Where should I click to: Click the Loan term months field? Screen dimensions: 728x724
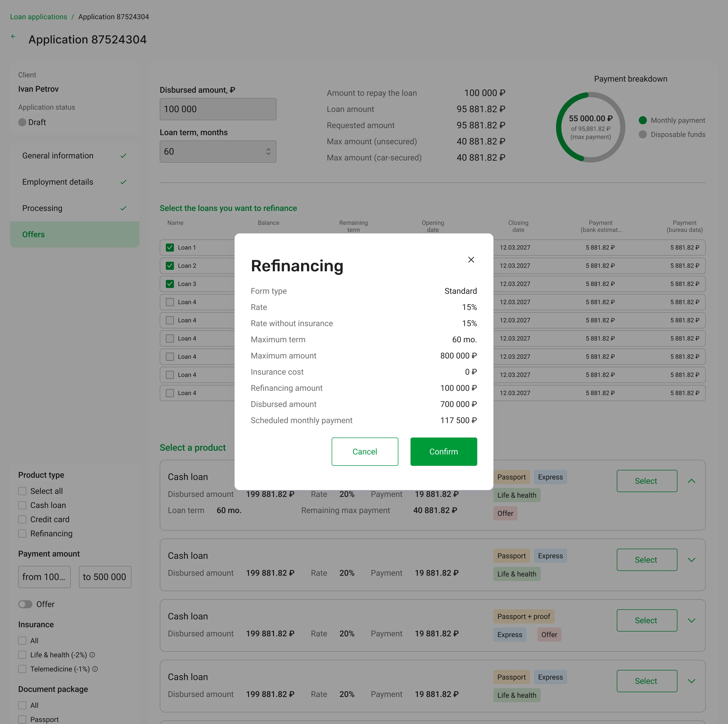[218, 151]
